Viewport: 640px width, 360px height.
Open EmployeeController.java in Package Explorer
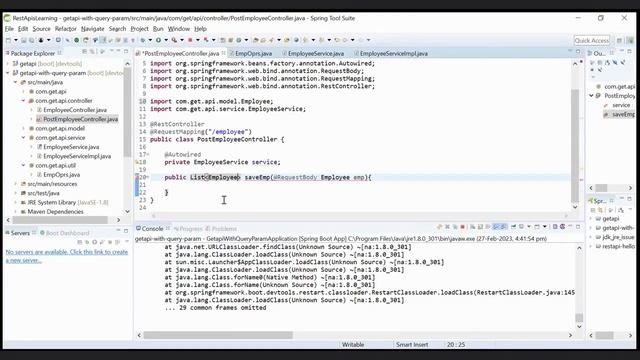[x=75, y=110]
